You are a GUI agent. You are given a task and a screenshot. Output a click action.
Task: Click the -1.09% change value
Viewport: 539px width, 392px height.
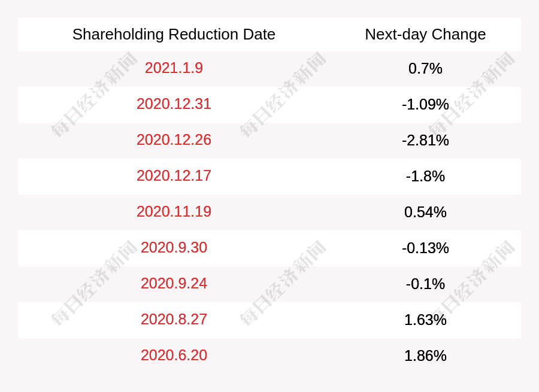[425, 105]
